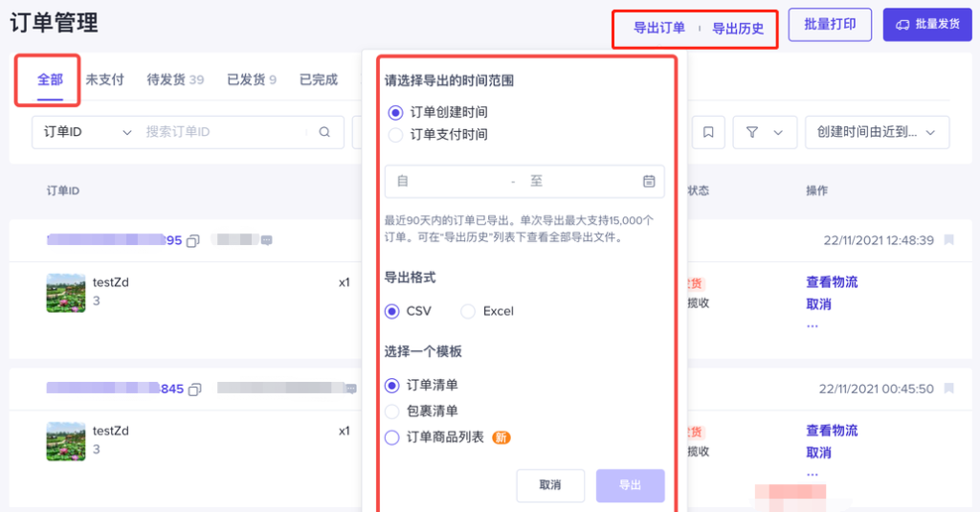Screen dimensions: 980x512
Task: Click product thumbnail of order ending 845
Action: pos(66,441)
